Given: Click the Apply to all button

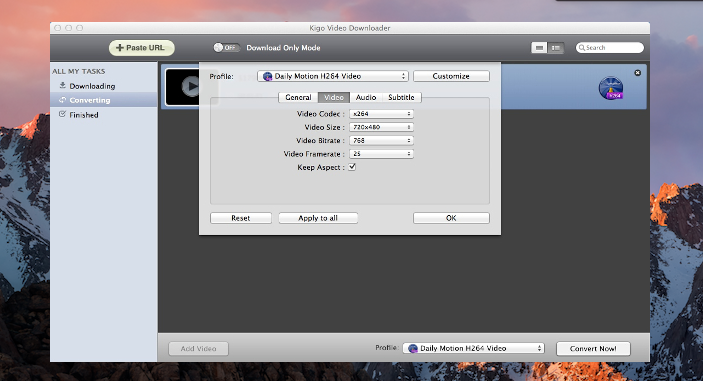Looking at the screenshot, I should 318,218.
